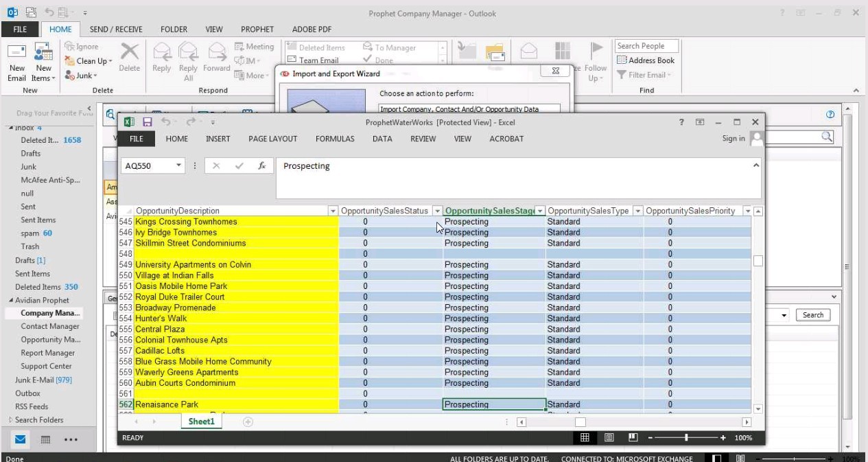Open the Support Center folder
868x462 pixels.
46,367
